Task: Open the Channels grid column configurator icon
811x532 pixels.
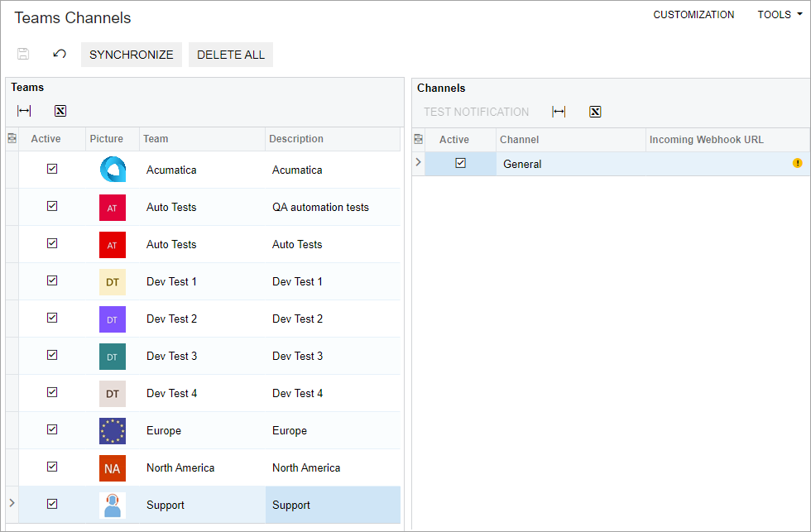Action: [418, 139]
